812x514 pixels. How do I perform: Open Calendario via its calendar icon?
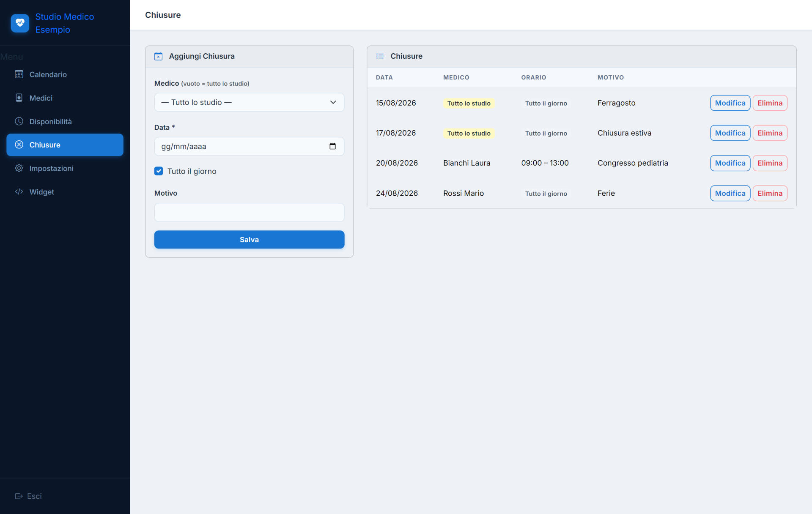tap(19, 74)
